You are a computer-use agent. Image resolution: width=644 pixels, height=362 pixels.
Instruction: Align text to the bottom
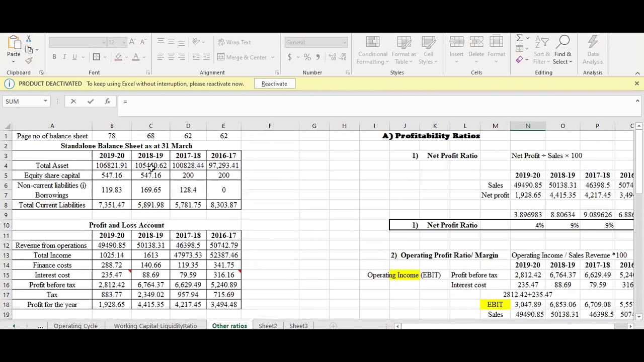coord(182,42)
